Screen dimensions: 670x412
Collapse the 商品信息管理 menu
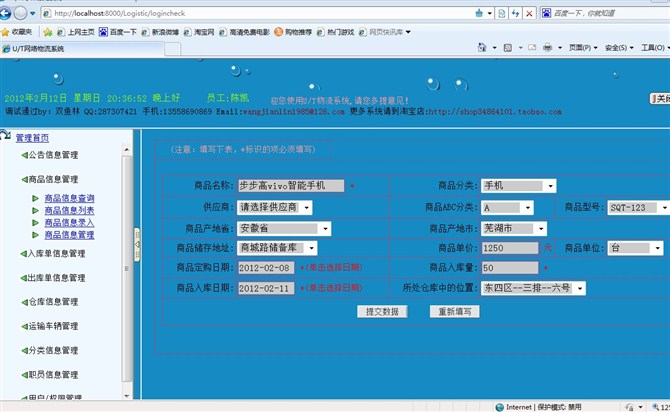coord(50,179)
